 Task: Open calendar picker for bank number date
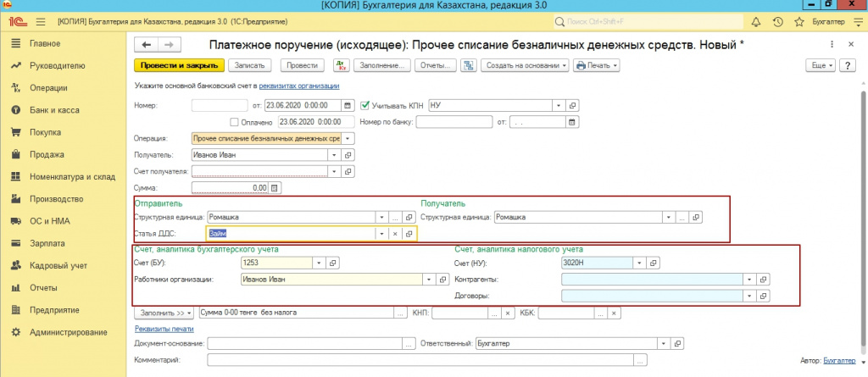[572, 122]
